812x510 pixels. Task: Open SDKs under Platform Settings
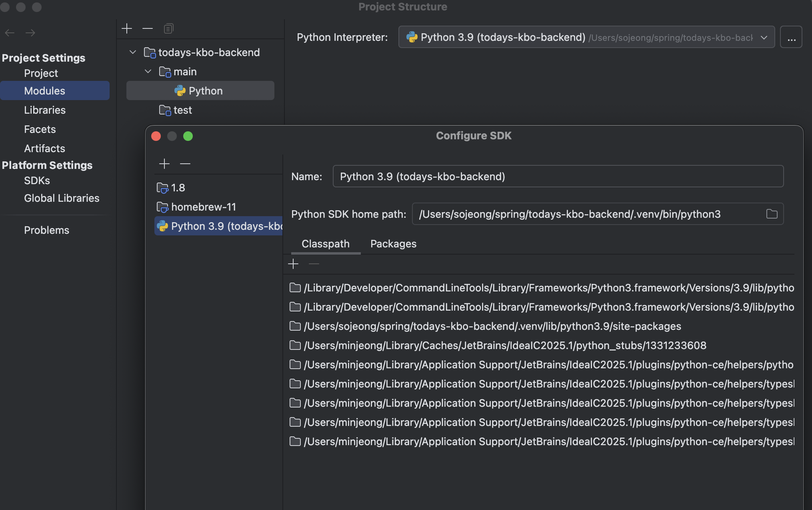point(37,181)
